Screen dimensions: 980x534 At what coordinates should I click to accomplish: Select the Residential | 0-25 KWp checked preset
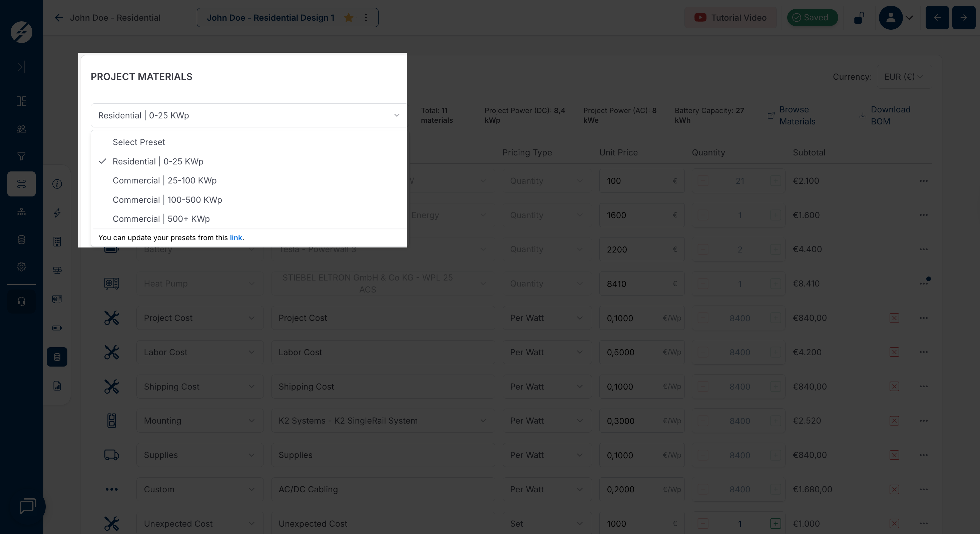pyautogui.click(x=158, y=161)
